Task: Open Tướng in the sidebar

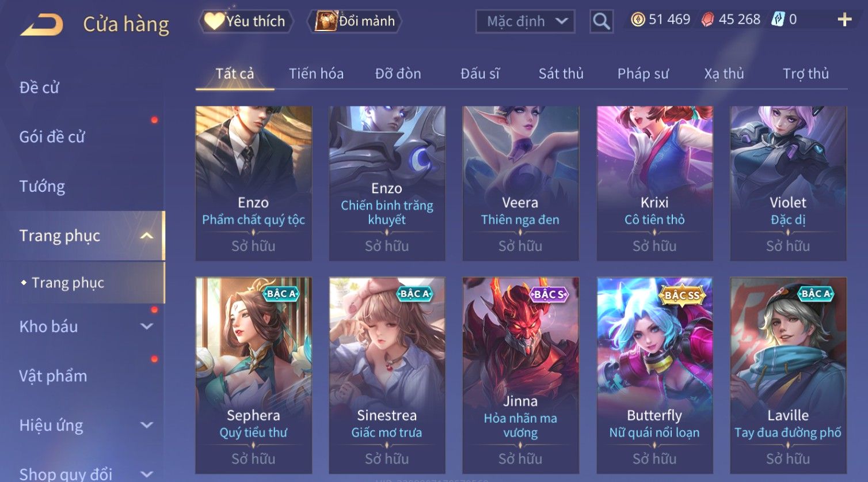Action: [x=42, y=187]
